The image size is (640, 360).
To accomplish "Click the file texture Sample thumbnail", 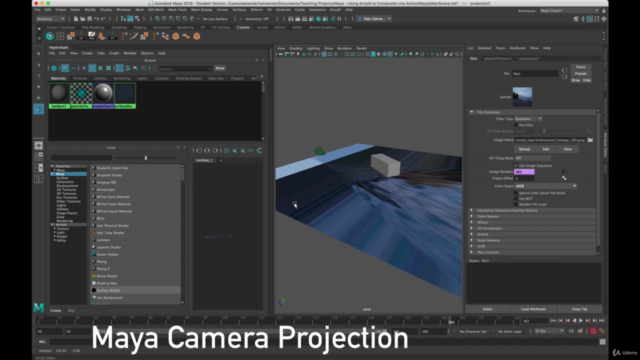I will 522,97.
